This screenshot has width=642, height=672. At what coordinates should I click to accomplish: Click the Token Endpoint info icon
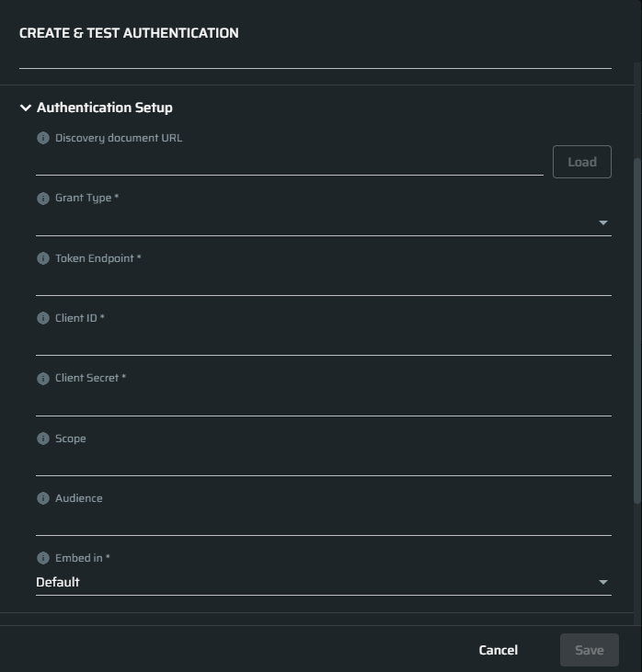[x=43, y=258]
